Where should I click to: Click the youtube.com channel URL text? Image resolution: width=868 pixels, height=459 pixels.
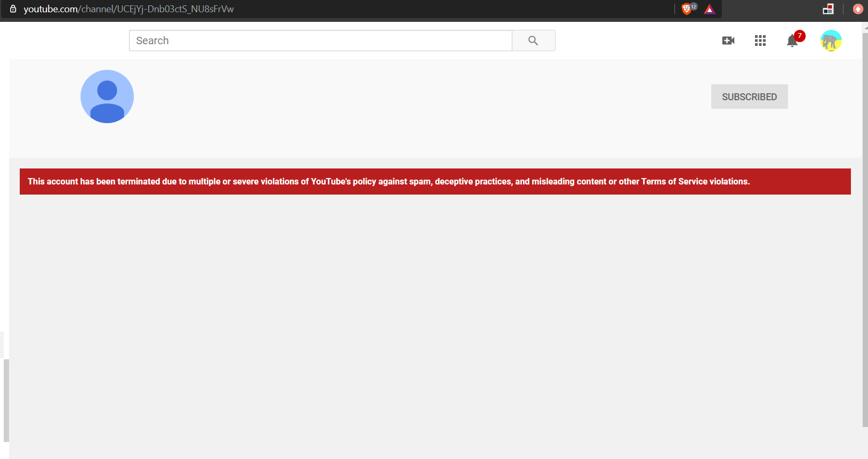point(128,9)
